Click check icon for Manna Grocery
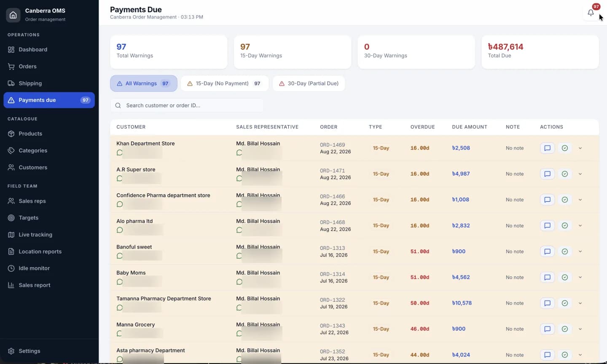Screen dimensions: 607x364 pyautogui.click(x=565, y=329)
